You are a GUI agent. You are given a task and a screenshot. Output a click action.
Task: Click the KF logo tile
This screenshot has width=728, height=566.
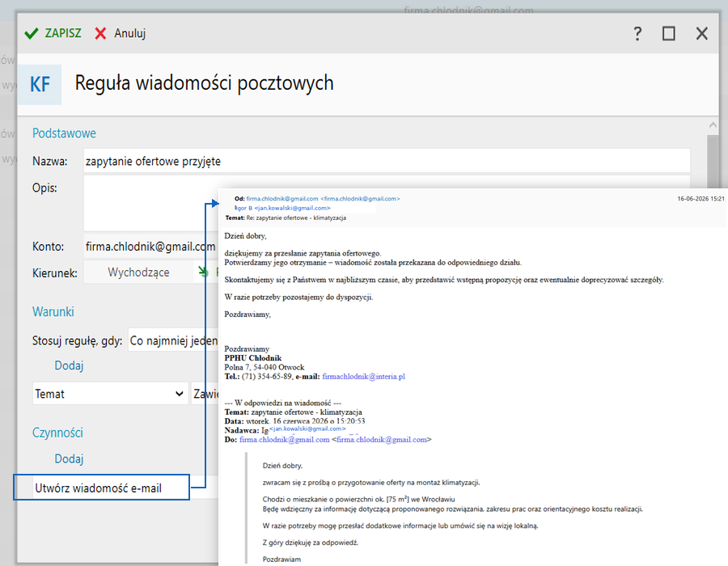[x=40, y=84]
